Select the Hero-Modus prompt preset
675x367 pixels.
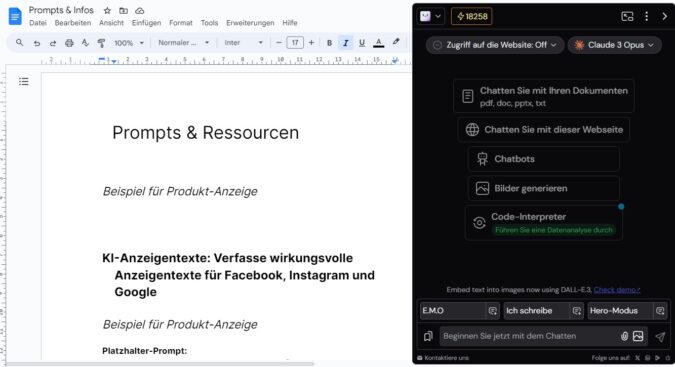point(620,311)
